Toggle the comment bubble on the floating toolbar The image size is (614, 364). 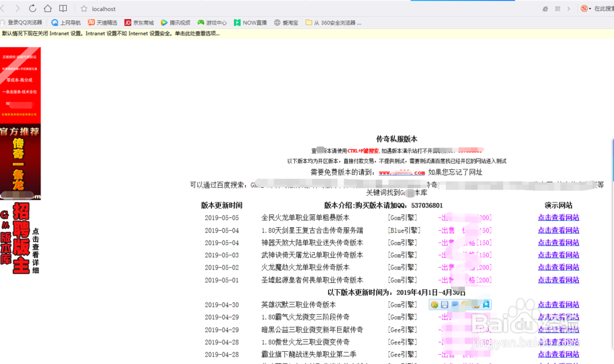point(454,304)
